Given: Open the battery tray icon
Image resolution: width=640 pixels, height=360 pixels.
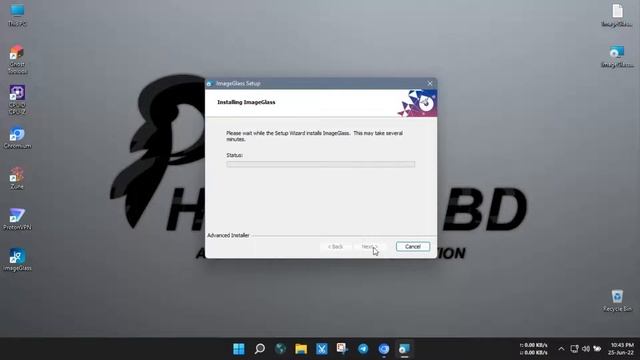Looking at the screenshot, I should tap(597, 349).
